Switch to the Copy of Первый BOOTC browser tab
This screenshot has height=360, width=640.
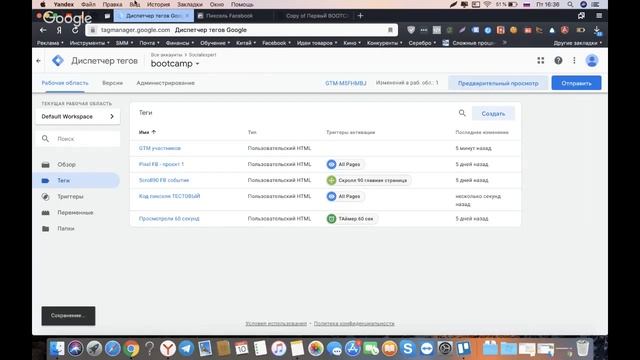pyautogui.click(x=316, y=16)
